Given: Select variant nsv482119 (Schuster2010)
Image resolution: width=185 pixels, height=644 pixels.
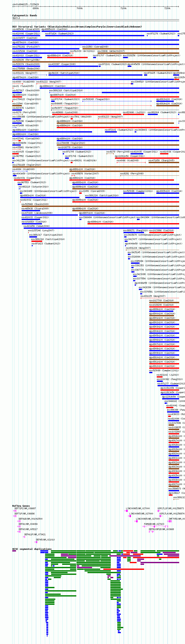Looking at the screenshot, I should [34, 187].
